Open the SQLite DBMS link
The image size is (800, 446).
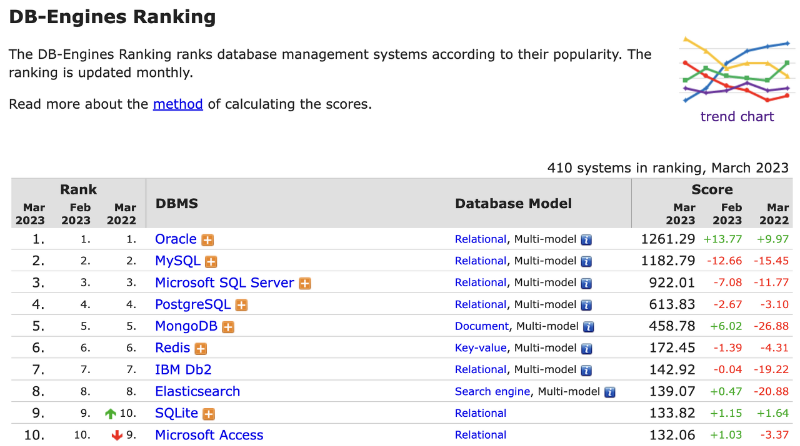(x=177, y=413)
